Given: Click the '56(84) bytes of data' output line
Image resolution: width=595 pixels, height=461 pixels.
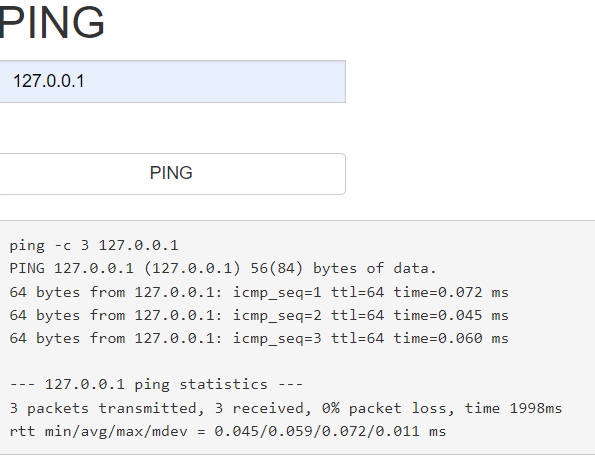Looking at the screenshot, I should click(x=223, y=269).
